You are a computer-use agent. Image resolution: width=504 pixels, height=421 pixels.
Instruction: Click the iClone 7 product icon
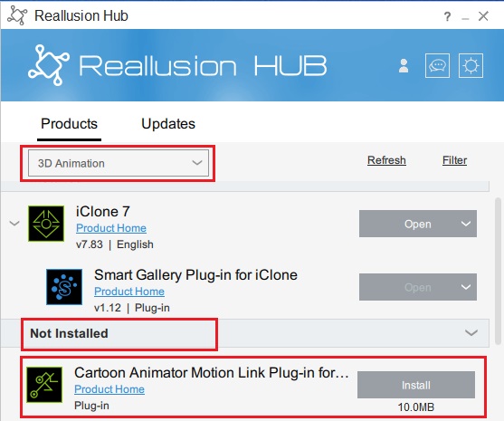(x=46, y=224)
